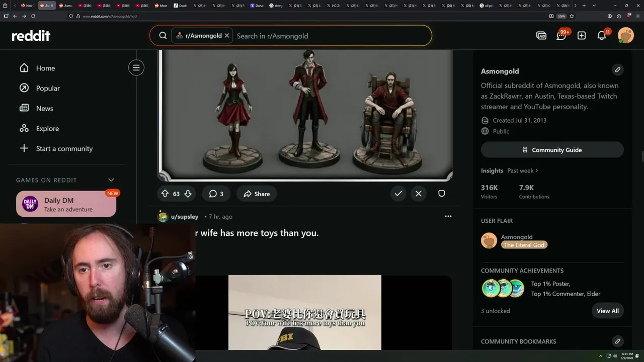Open a new browser tab

(584, 6)
